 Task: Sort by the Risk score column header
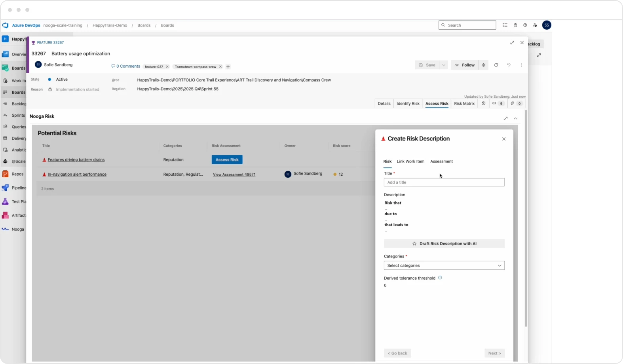tap(342, 146)
